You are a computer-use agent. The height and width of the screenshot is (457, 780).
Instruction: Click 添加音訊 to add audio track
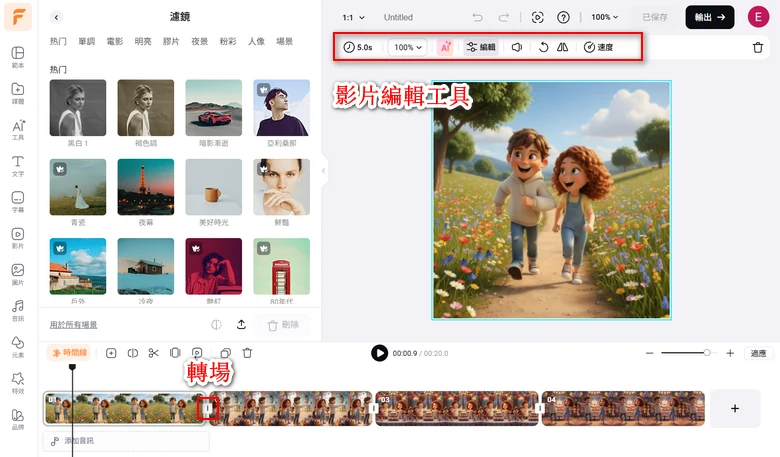[126, 441]
